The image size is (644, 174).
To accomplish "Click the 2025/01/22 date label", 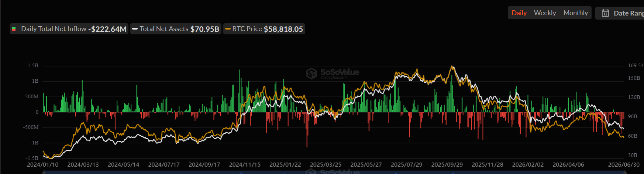I will click(x=285, y=164).
